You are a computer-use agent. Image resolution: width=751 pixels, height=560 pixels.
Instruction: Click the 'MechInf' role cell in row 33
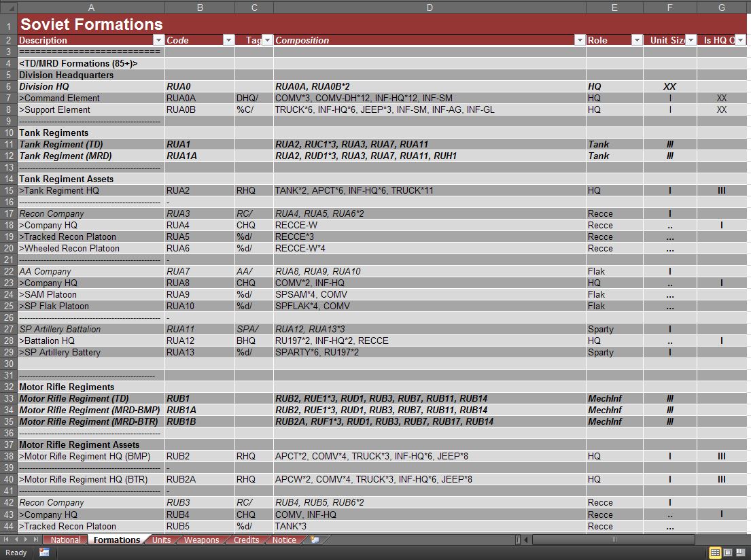[614, 398]
